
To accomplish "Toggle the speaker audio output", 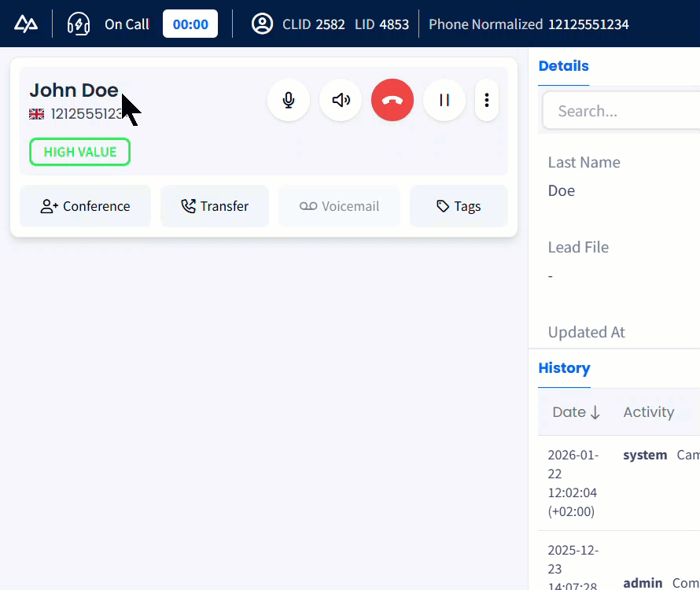I will (x=341, y=100).
